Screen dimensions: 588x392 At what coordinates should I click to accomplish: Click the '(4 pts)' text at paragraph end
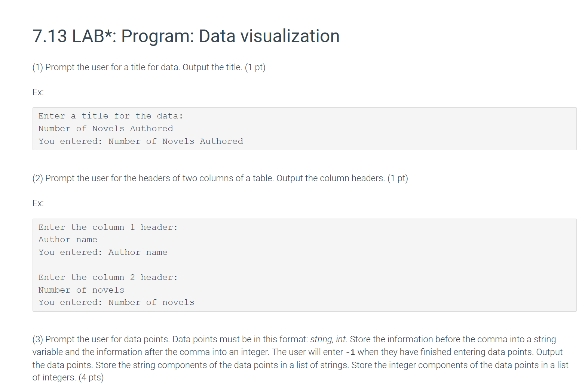(91, 377)
